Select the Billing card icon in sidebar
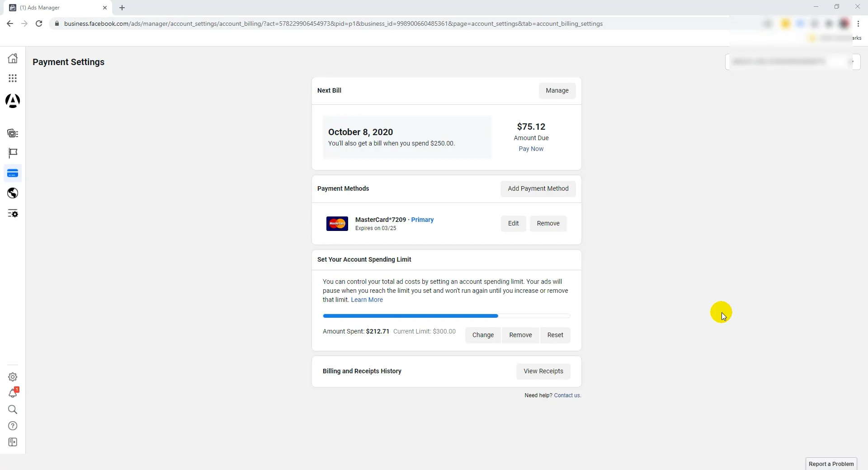The height and width of the screenshot is (470, 868). [x=13, y=174]
